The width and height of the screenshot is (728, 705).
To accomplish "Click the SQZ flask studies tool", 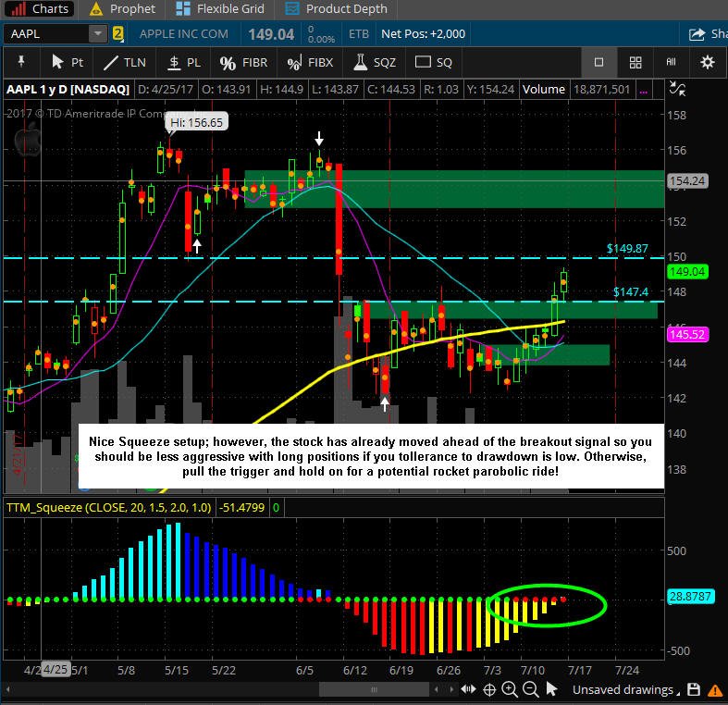I will click(x=375, y=62).
